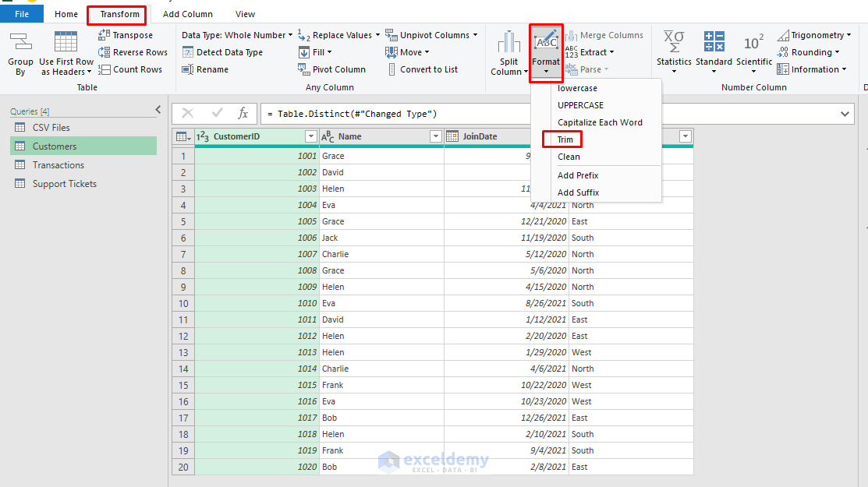Open Use First Row as Headers
The height and width of the screenshot is (487, 868).
tap(66, 54)
